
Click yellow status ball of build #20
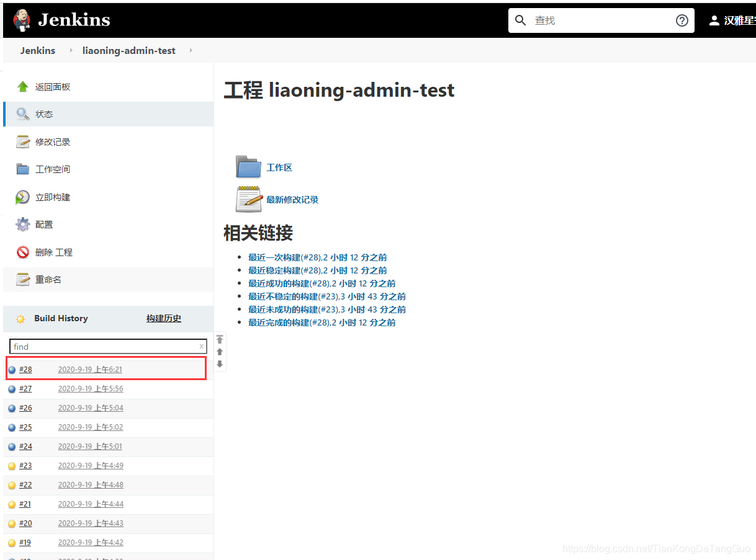pos(12,524)
